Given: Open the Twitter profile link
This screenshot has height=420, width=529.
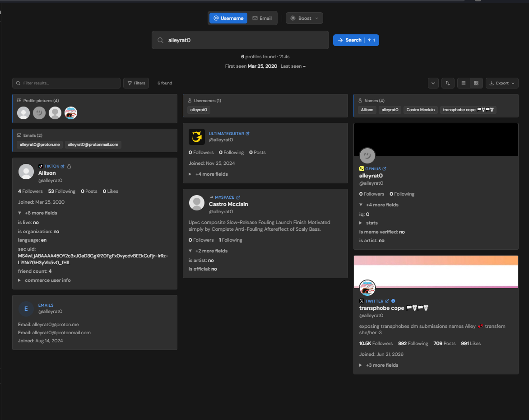Looking at the screenshot, I should (x=374, y=301).
